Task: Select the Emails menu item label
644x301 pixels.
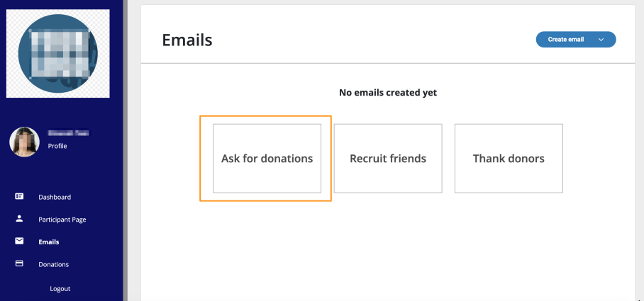Action: point(49,242)
